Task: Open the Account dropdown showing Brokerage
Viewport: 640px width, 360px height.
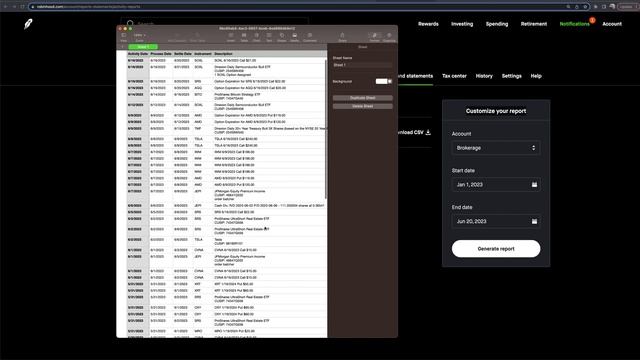Action: coord(496,148)
